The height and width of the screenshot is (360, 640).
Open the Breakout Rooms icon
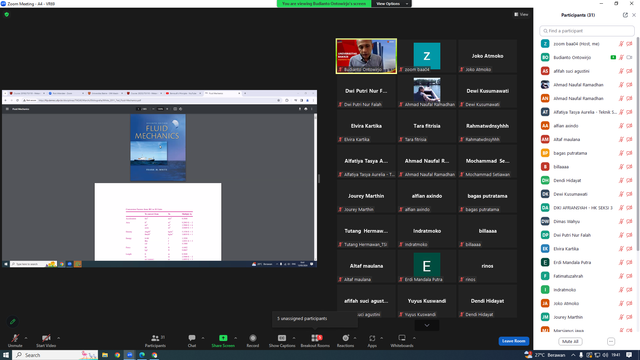click(x=316, y=338)
